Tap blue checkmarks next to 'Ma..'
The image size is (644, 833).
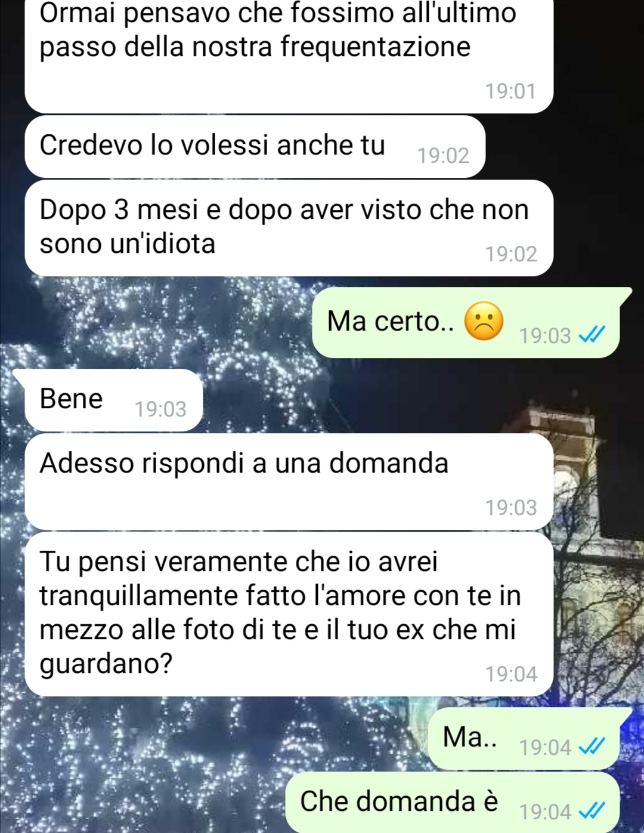[592, 747]
